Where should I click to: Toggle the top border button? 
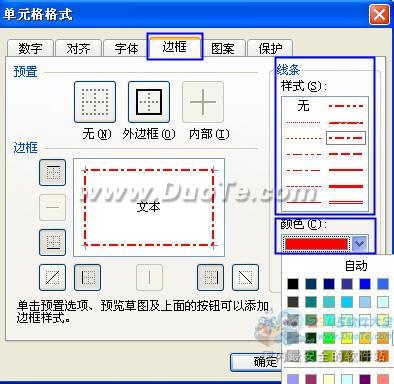tap(52, 172)
